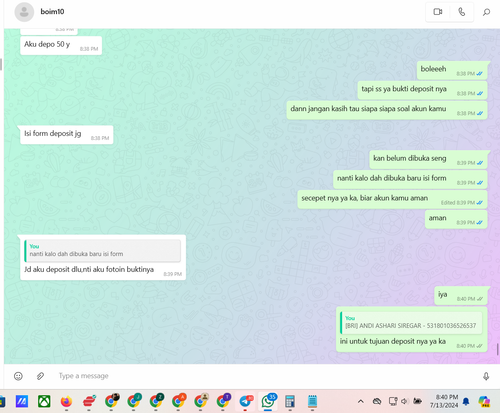Open clock and date 7/13/2024
Image resolution: width=500 pixels, height=413 pixels.
[444, 401]
